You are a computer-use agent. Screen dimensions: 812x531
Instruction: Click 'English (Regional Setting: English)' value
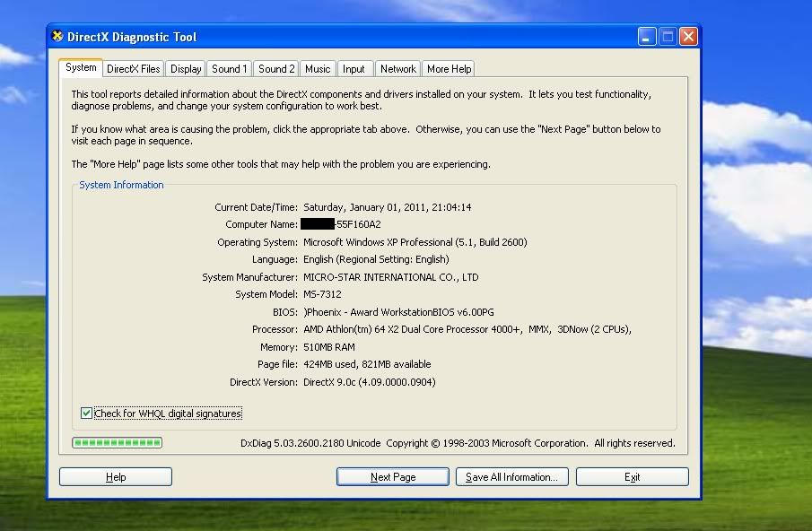click(x=376, y=259)
